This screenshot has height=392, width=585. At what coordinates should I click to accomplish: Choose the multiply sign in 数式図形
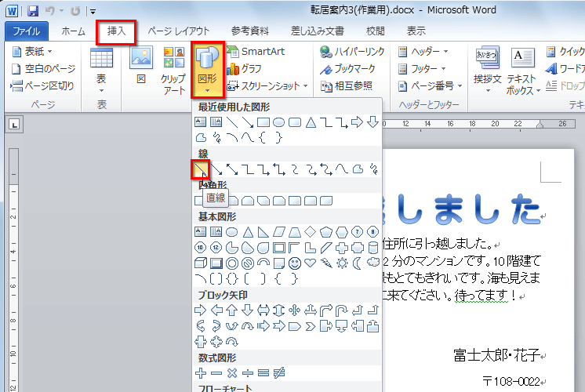tap(232, 373)
